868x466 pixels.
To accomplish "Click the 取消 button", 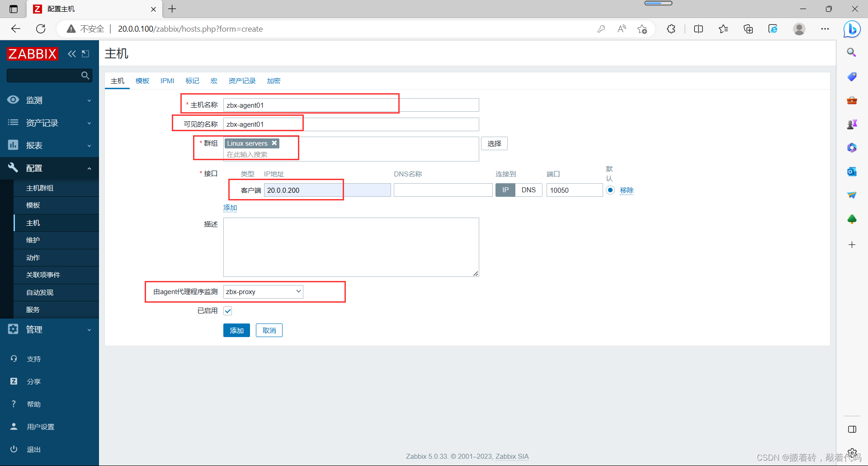I will (269, 330).
